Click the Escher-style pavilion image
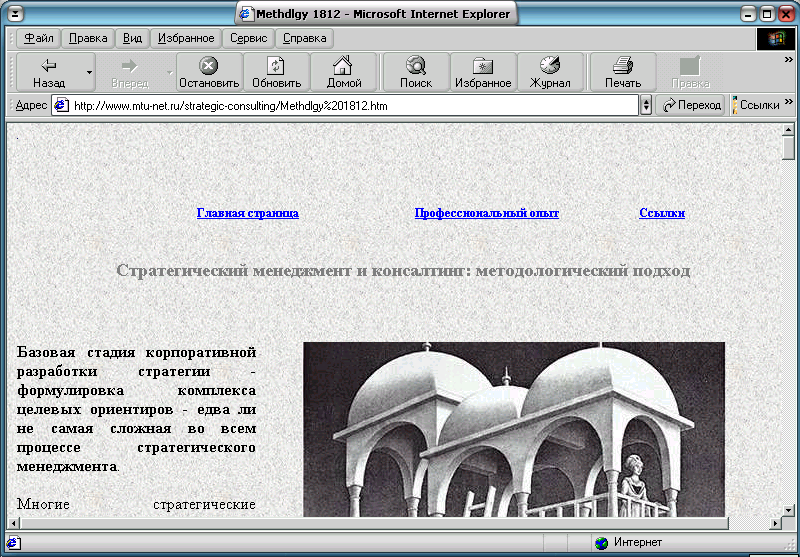The image size is (800, 557). click(x=513, y=428)
